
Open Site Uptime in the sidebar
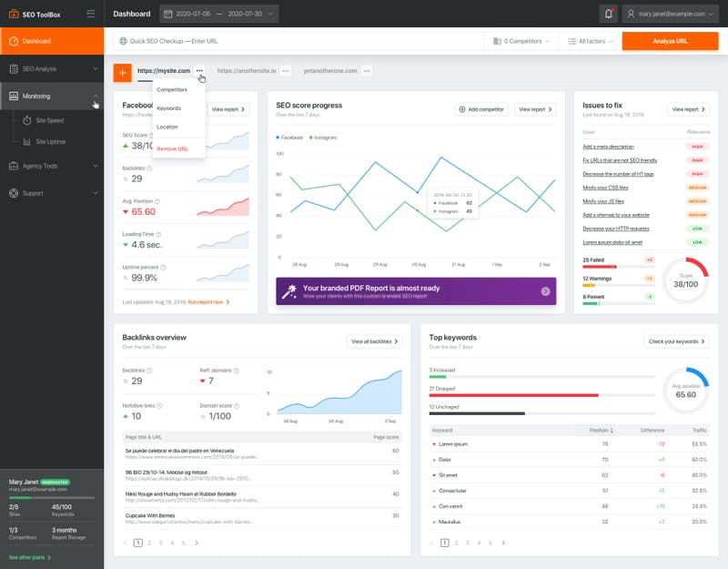[50, 141]
